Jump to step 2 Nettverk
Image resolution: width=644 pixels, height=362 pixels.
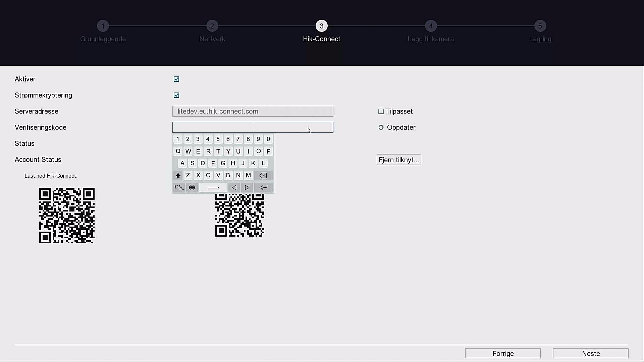click(x=212, y=26)
